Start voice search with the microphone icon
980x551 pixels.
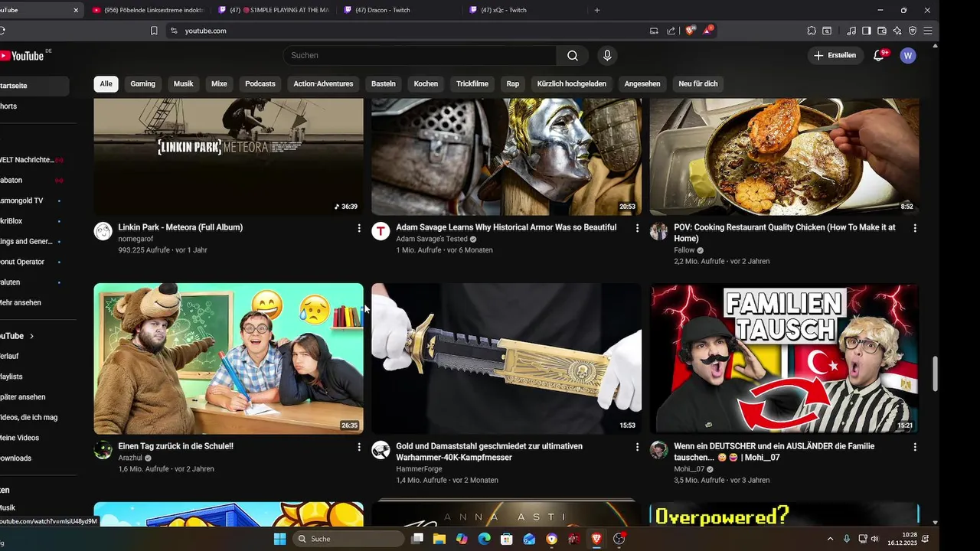(x=607, y=55)
